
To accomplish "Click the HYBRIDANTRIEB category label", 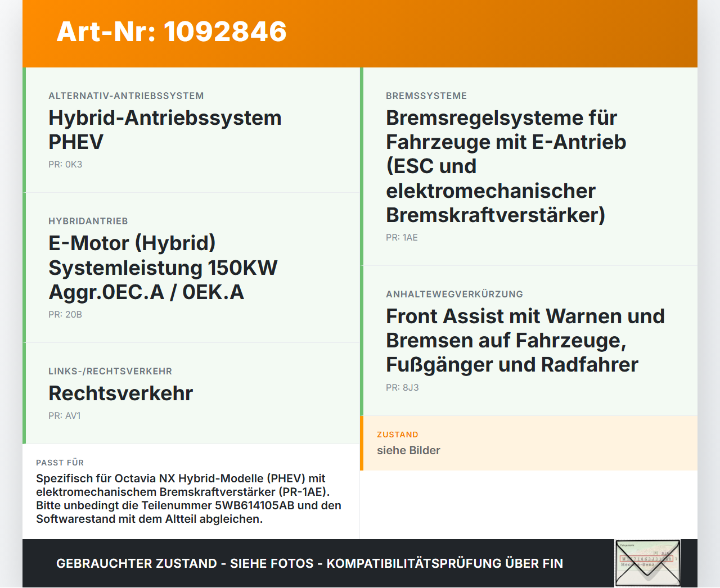I will 88,221.
